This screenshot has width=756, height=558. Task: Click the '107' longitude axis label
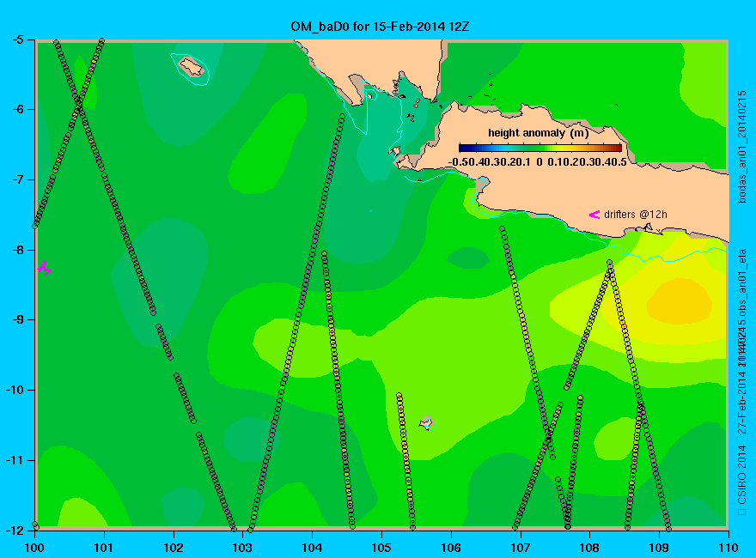pos(521,548)
